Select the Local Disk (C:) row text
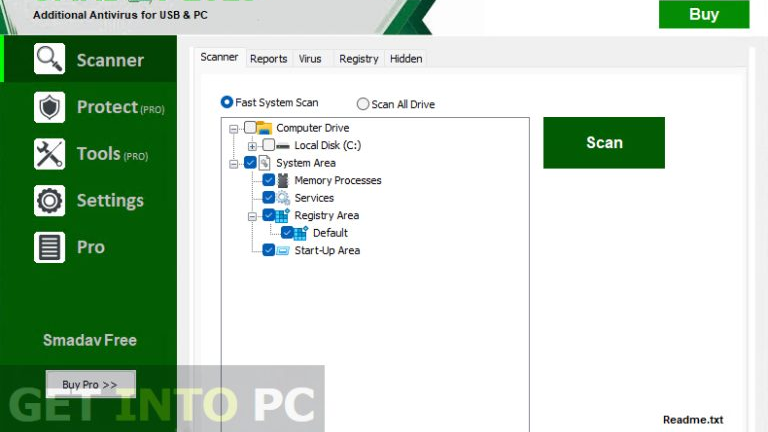This screenshot has width=768, height=432. point(327,145)
